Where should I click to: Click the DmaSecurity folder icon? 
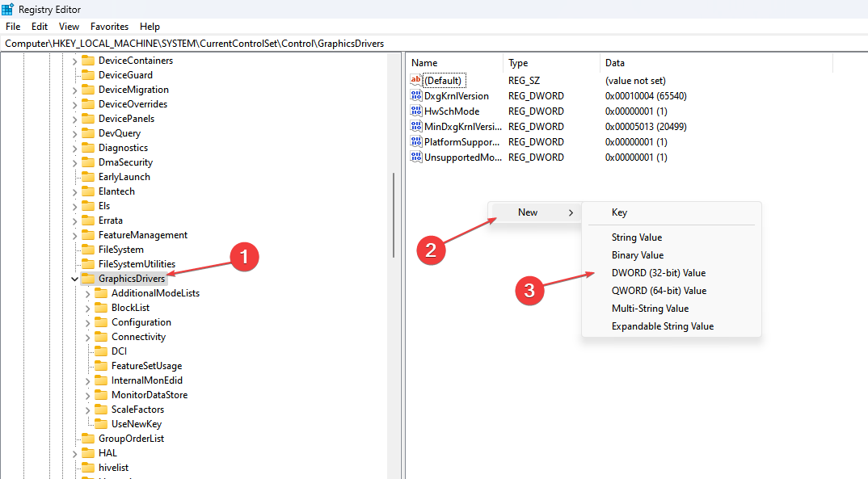pyautogui.click(x=88, y=162)
